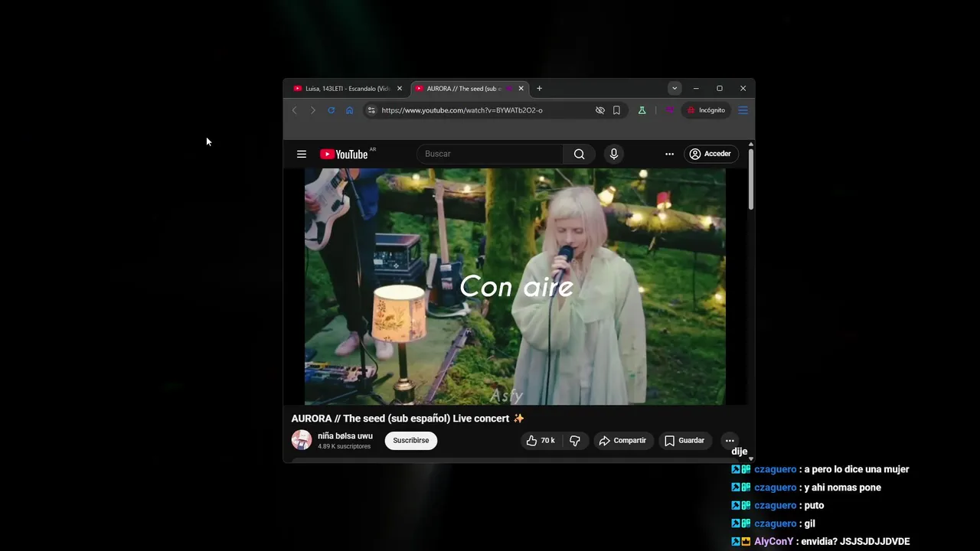Click the video player area

(x=514, y=286)
